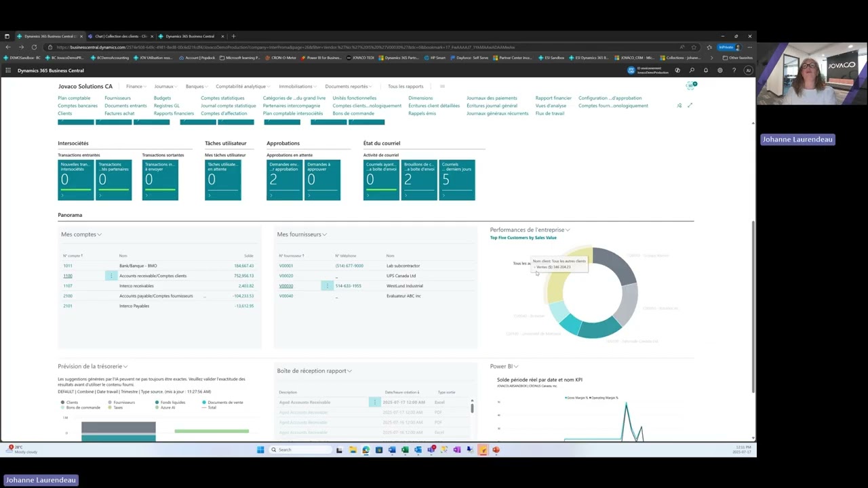The height and width of the screenshot is (488, 868).
Task: Open the Power BI for Business bookmark
Action: pos(321,58)
